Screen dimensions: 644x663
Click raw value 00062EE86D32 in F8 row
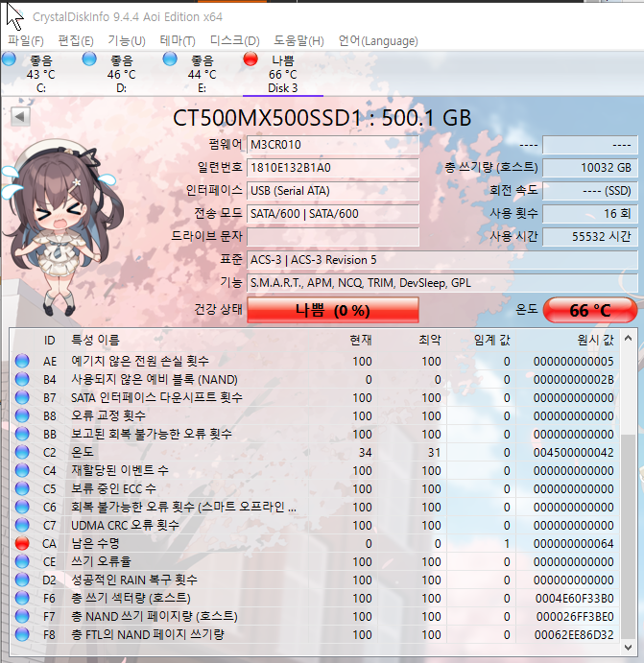(574, 634)
